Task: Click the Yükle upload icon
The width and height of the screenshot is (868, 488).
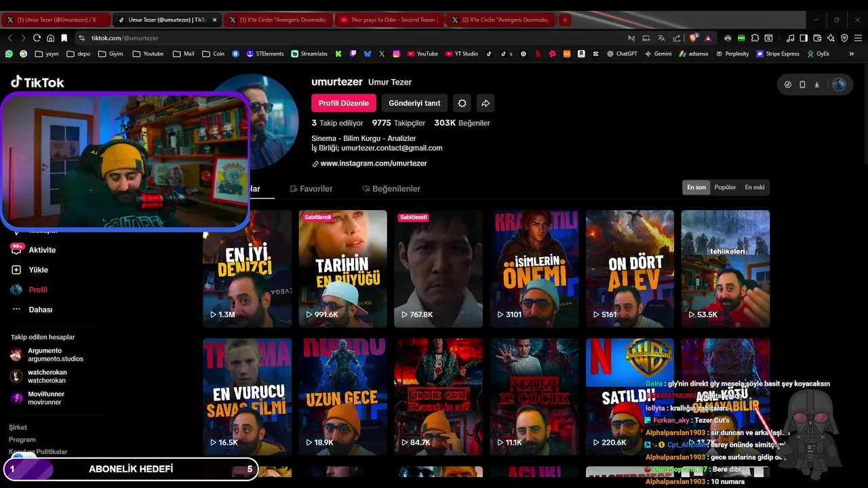Action: pos(16,270)
